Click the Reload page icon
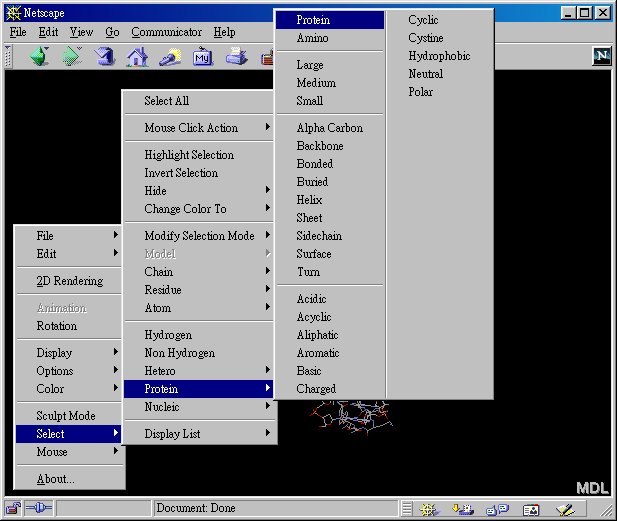617x521 pixels. point(105,56)
